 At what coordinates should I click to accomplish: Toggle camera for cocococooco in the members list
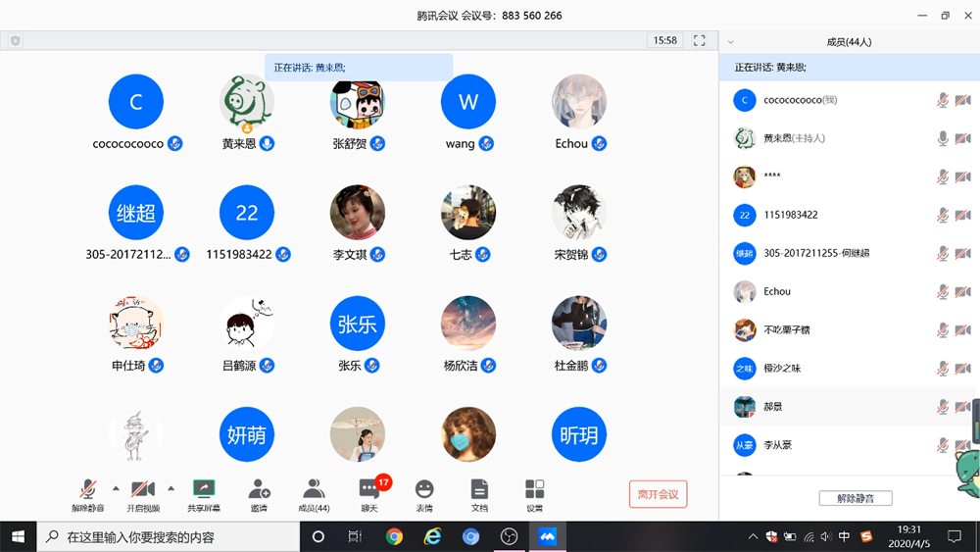[963, 100]
